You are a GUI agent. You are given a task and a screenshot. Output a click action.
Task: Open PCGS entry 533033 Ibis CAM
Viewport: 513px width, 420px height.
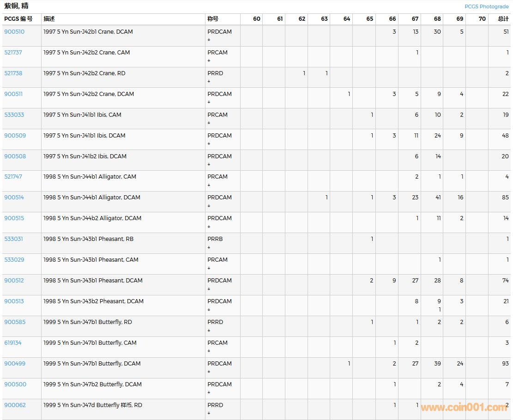tap(14, 115)
